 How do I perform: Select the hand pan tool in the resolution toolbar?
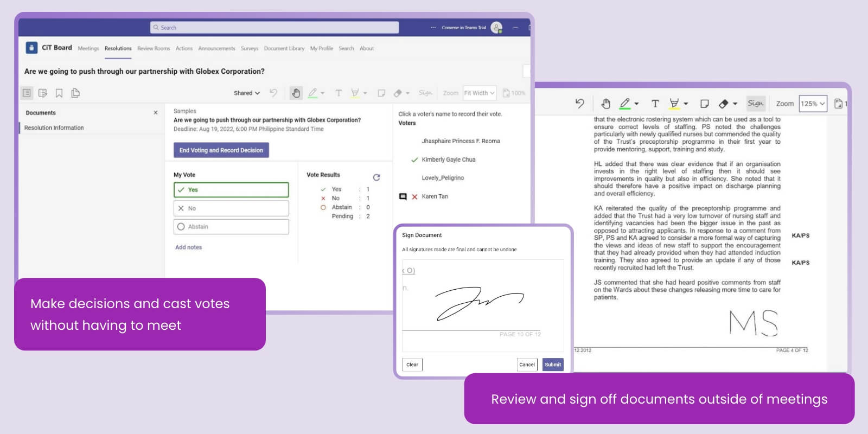pos(296,93)
